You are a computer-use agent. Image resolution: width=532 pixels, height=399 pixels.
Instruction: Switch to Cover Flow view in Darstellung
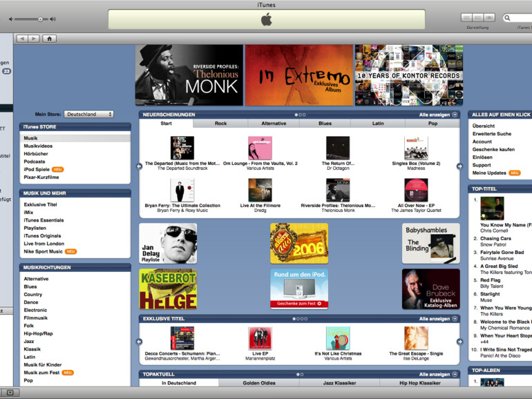[489, 17]
